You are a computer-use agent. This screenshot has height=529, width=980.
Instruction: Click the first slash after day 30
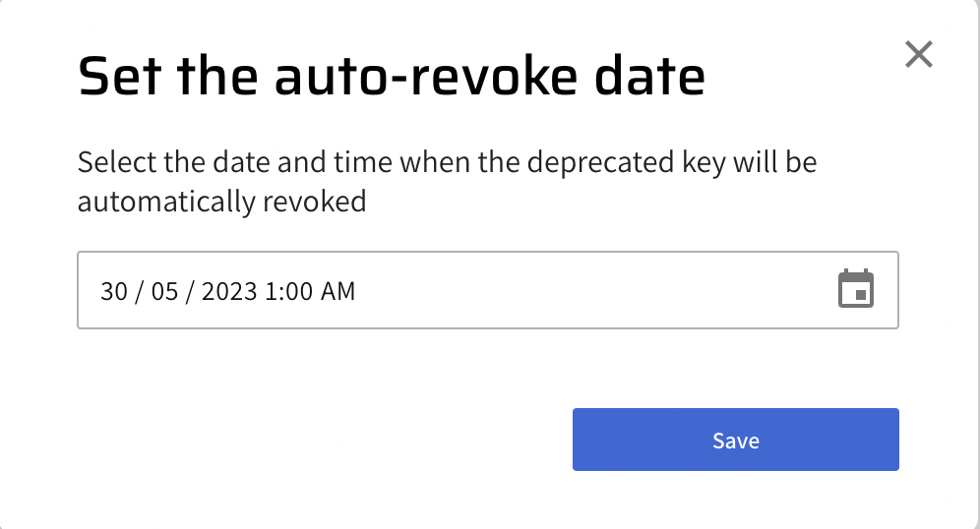coord(140,291)
